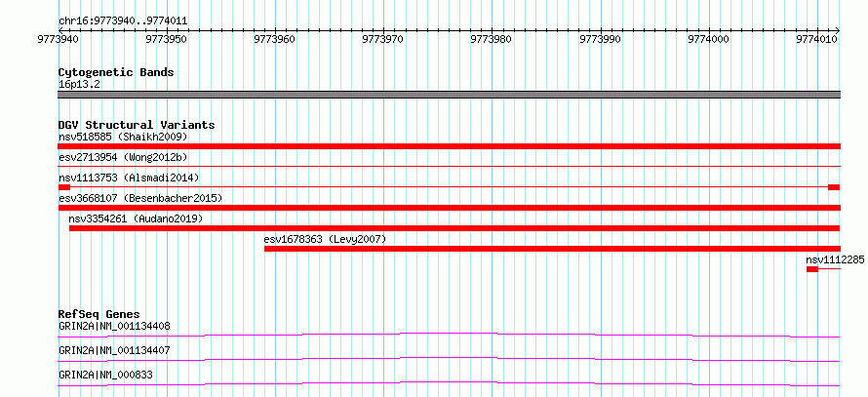
Task: Click ruler position 9773970
Action: click(x=383, y=39)
